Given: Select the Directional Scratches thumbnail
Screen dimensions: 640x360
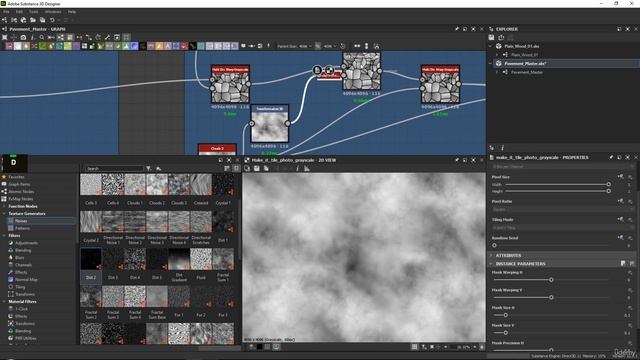Looking at the screenshot, I should (201, 221).
